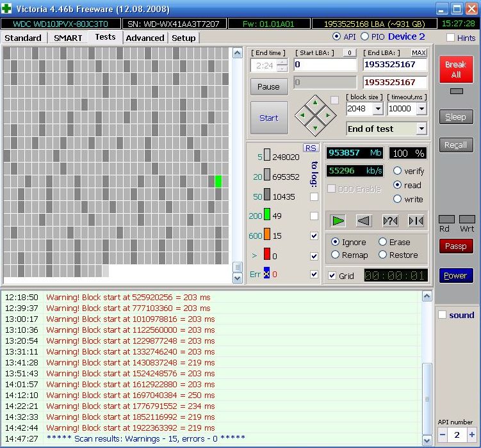Image resolution: width=481 pixels, height=448 pixels.
Task: Click the Recall button
Action: tap(456, 145)
